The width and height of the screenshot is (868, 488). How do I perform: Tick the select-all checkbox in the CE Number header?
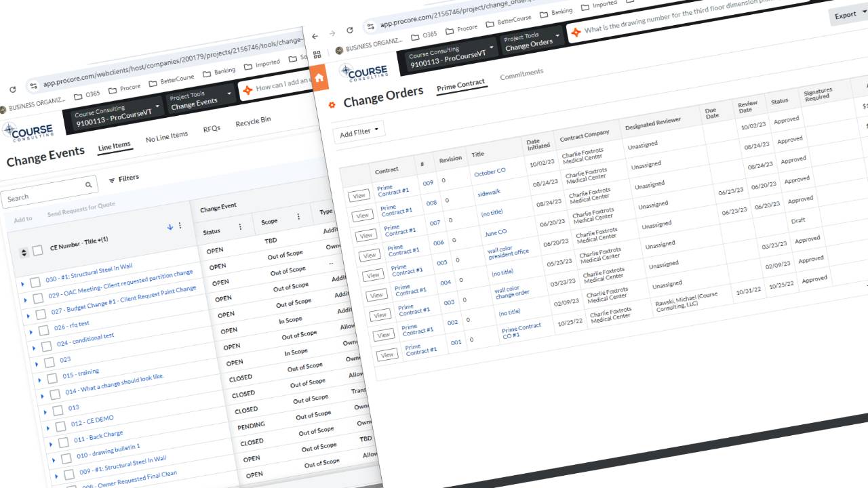pos(38,250)
